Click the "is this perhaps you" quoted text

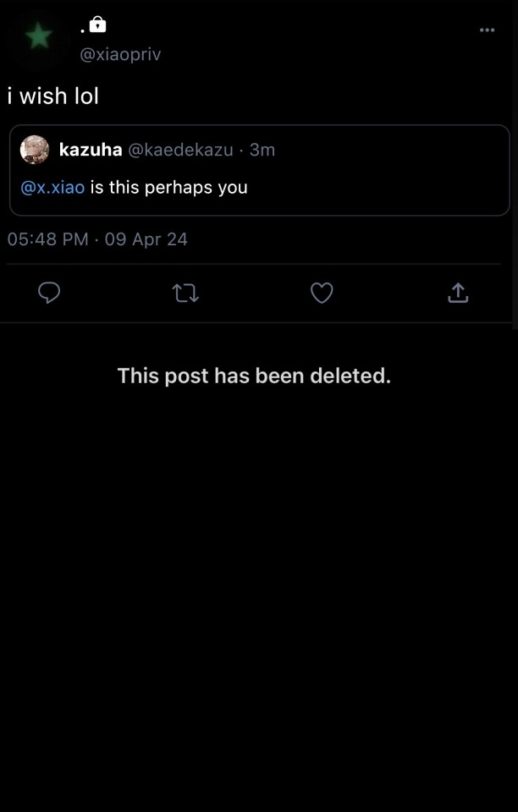[x=169, y=188]
